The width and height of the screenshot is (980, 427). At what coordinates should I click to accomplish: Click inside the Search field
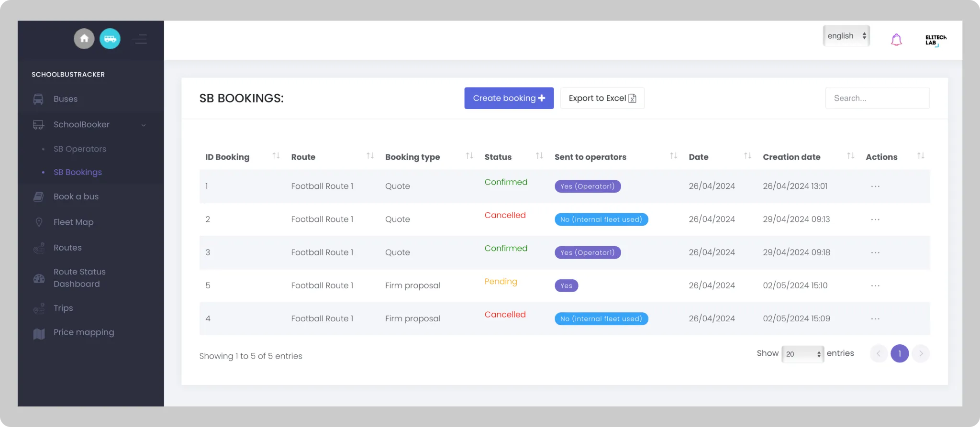coord(877,98)
